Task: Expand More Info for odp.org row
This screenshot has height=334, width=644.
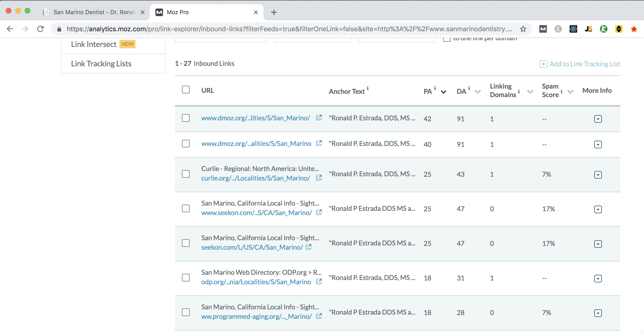Action: tap(598, 278)
